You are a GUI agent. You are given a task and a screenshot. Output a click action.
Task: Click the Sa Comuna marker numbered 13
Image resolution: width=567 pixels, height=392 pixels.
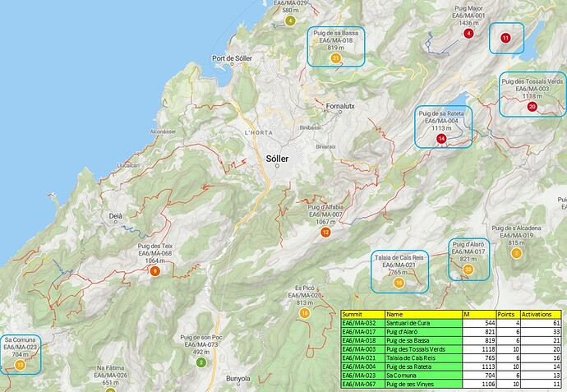click(x=20, y=365)
